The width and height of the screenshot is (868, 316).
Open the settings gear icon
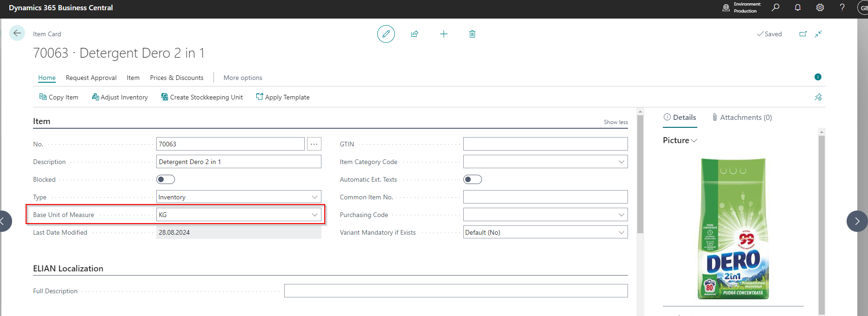(820, 7)
